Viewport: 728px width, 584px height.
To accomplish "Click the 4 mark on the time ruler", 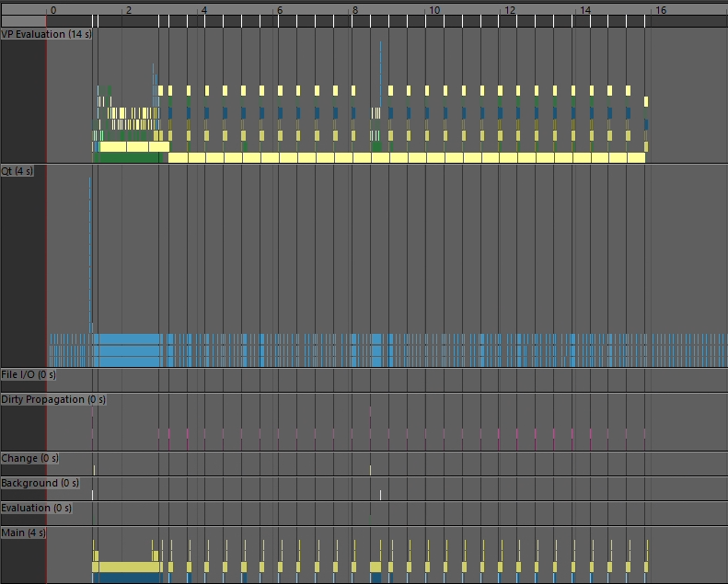I will click(203, 10).
